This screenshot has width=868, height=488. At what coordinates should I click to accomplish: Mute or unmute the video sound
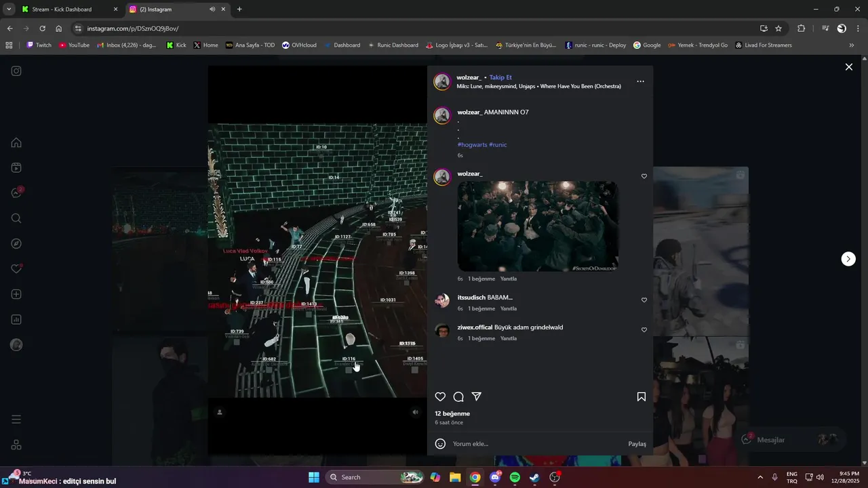(x=416, y=412)
